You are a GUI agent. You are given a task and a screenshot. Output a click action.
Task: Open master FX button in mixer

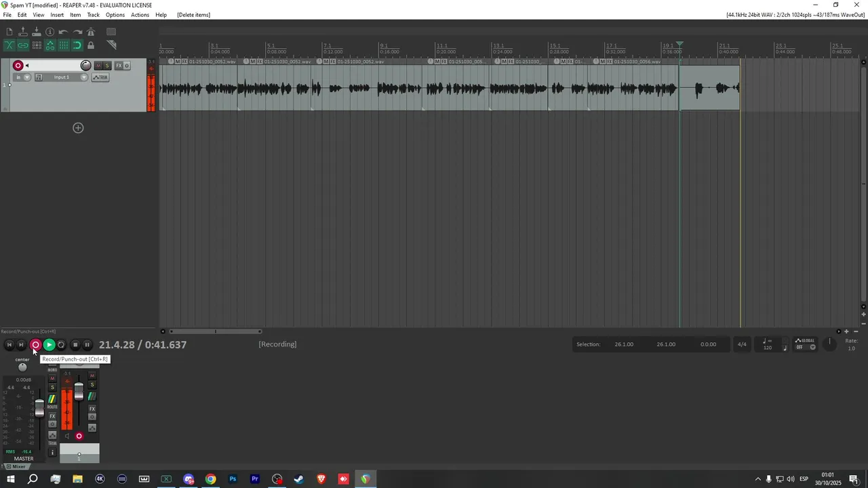click(52, 416)
